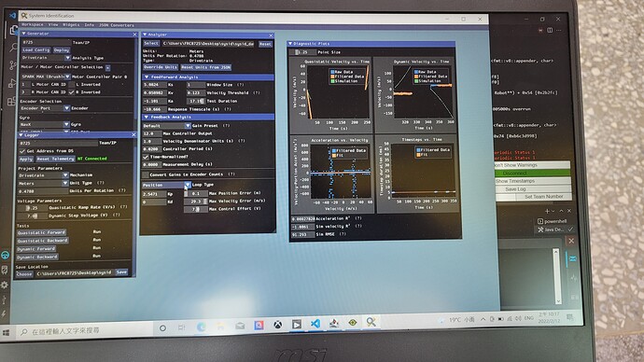
Task: Adjust the Quasistatic Ramp Rate slider
Action: [x=33, y=208]
